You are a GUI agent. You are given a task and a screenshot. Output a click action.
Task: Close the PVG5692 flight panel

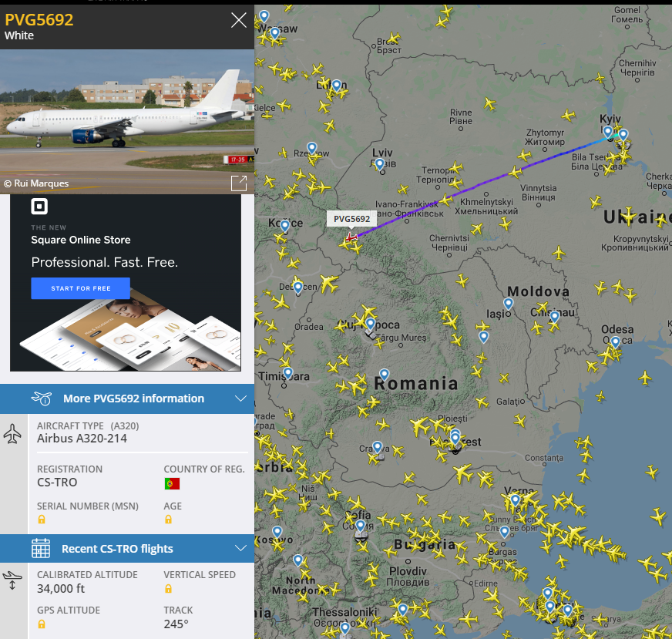(x=239, y=20)
